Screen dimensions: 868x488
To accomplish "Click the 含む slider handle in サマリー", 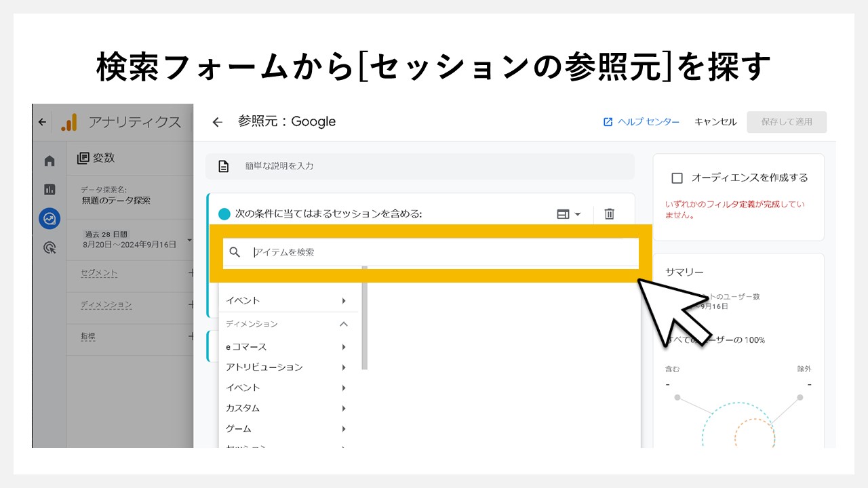I will tap(677, 397).
